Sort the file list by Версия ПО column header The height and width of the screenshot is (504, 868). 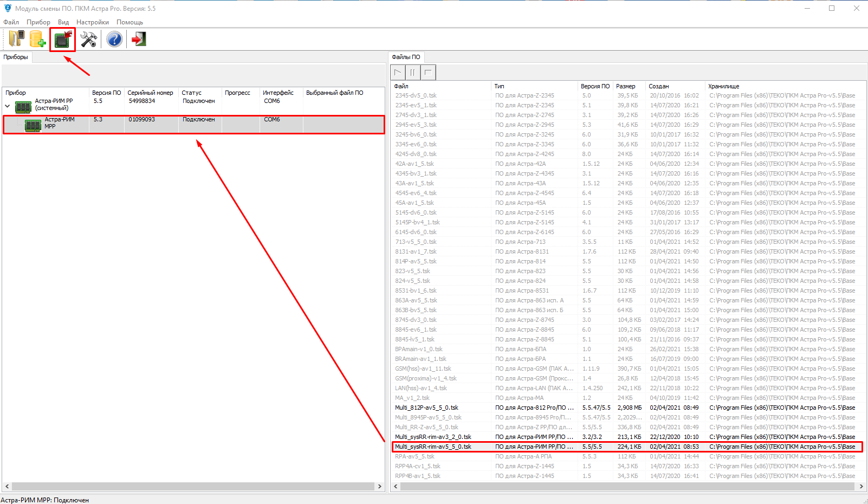pos(595,86)
